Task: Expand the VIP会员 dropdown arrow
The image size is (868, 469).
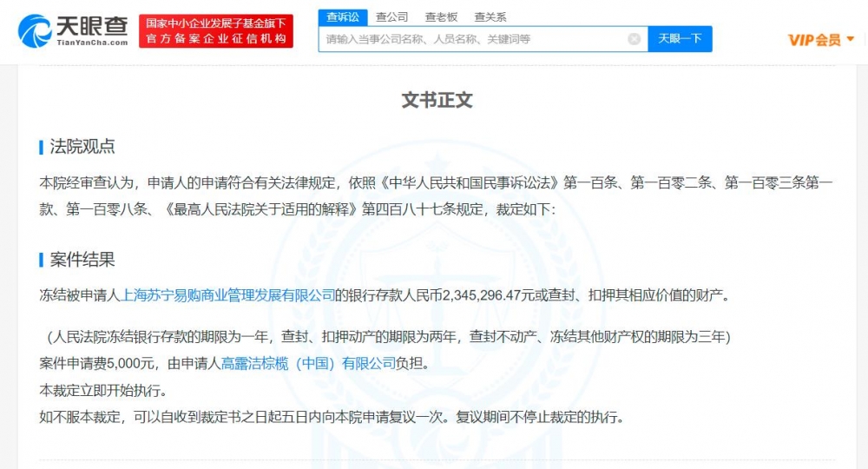Action: 851,39
